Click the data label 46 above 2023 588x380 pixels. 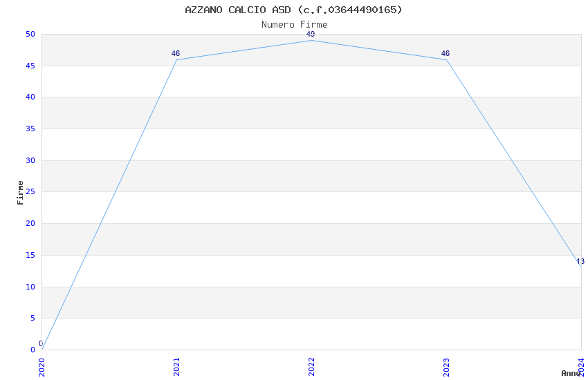pyautogui.click(x=445, y=53)
